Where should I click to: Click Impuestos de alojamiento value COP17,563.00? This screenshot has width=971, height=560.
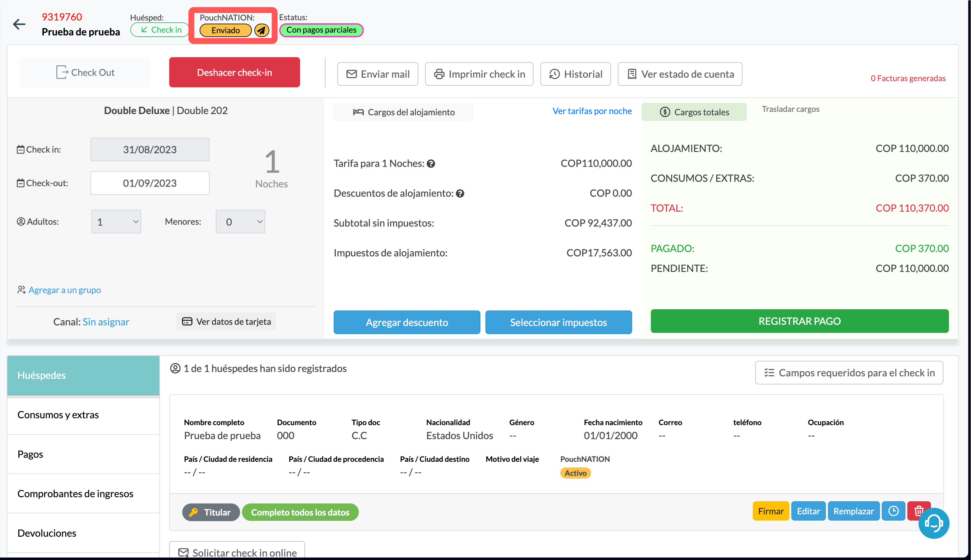point(599,253)
